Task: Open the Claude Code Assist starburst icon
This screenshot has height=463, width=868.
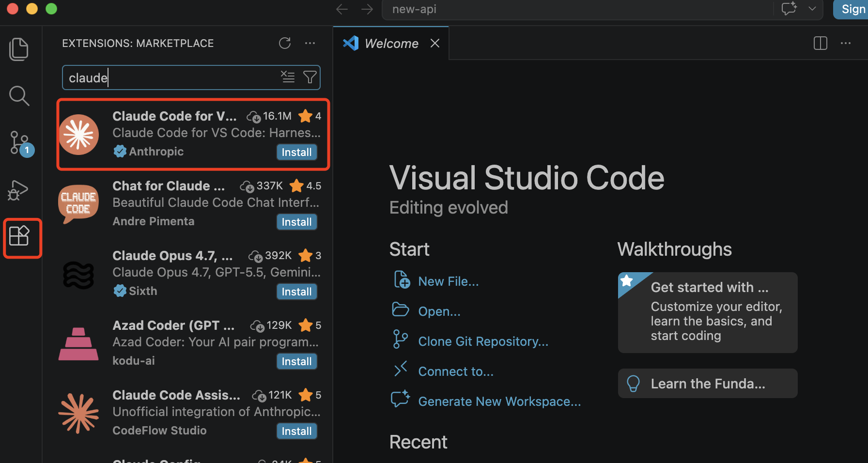Action: (x=78, y=413)
